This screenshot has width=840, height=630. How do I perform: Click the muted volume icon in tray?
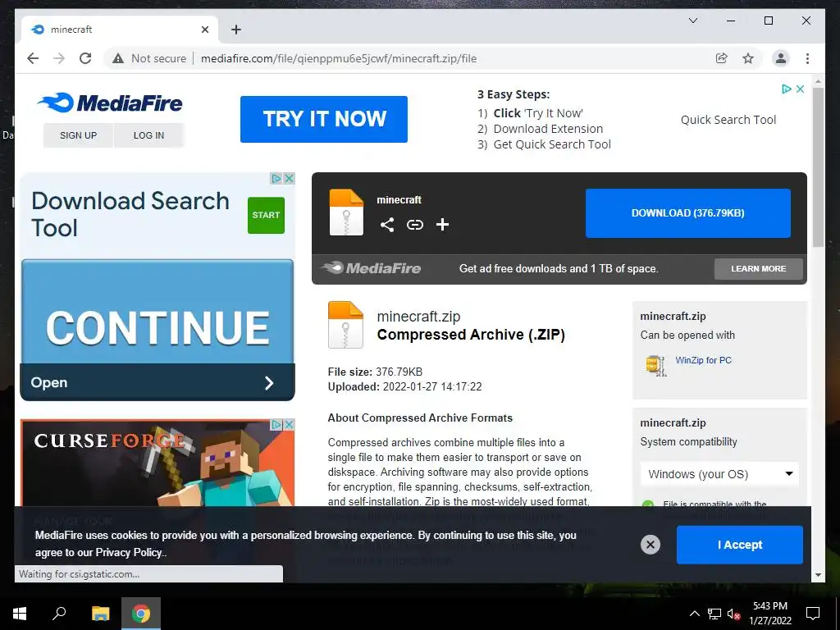[x=734, y=614]
